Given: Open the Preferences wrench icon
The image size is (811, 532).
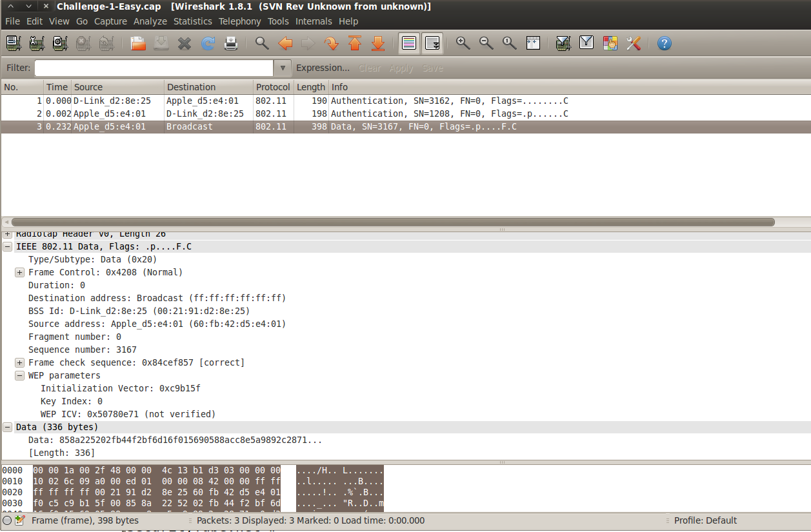Looking at the screenshot, I should tap(634, 43).
